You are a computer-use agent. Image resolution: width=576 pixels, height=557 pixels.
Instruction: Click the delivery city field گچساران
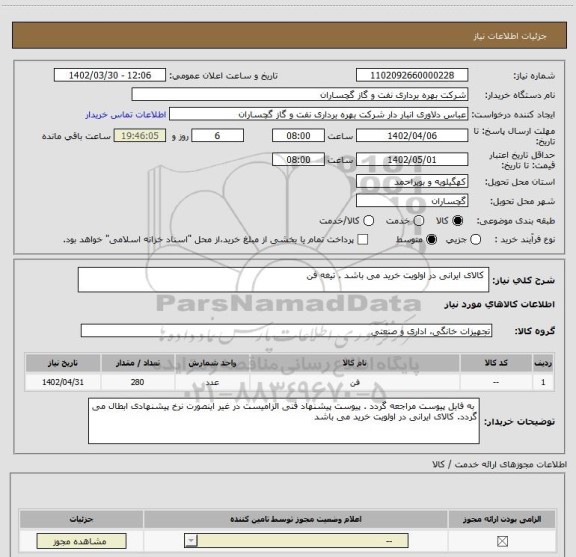412,201
